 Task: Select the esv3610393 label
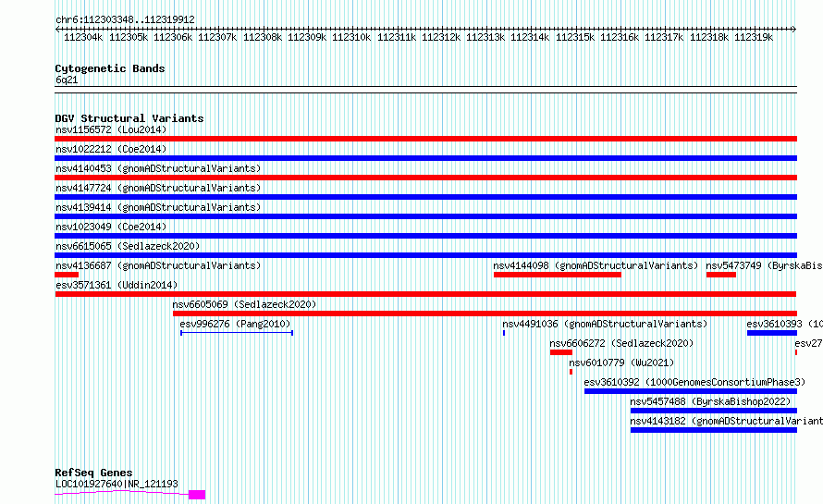pyautogui.click(x=785, y=324)
